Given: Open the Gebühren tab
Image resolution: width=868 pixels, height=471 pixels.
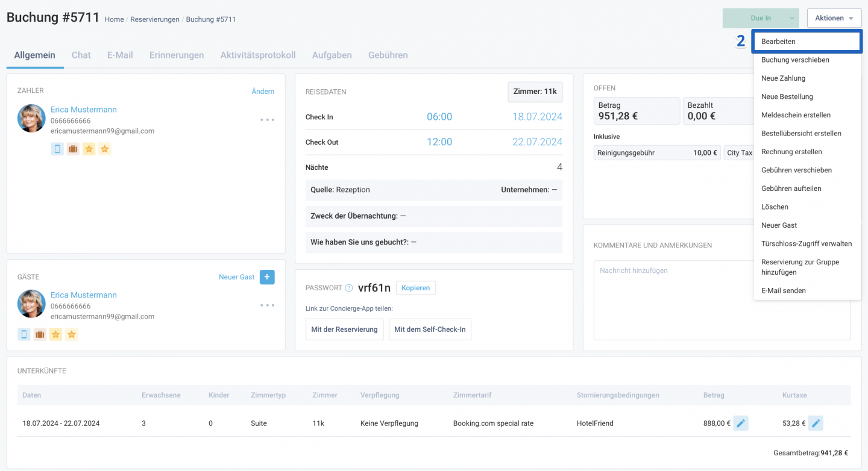Looking at the screenshot, I should tap(388, 55).
